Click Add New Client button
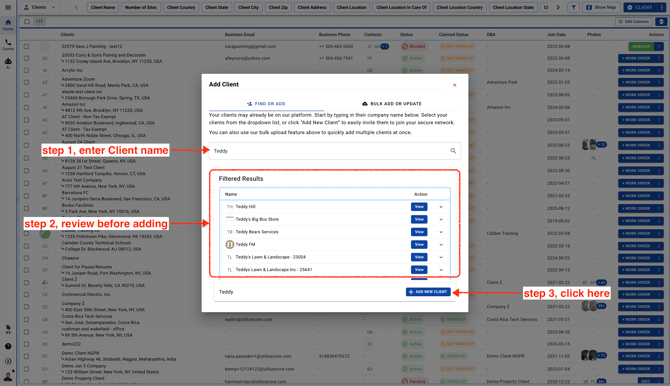Viewport: 670px width, 386px height. click(x=428, y=292)
